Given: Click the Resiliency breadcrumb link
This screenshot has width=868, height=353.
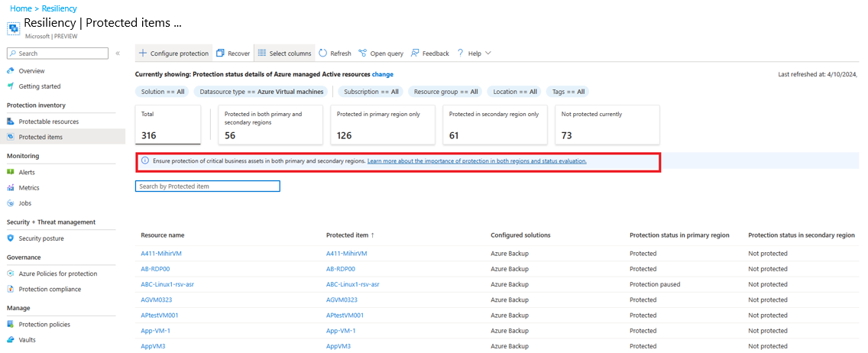Looking at the screenshot, I should [x=60, y=9].
